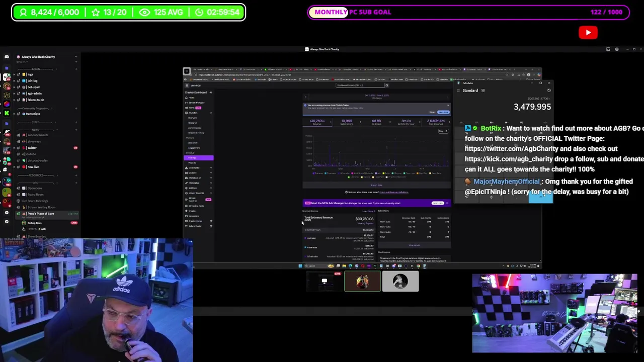Select the Ad Time Per Hour tab
Image resolution: width=644 pixels, height=362 pixels.
(406, 122)
